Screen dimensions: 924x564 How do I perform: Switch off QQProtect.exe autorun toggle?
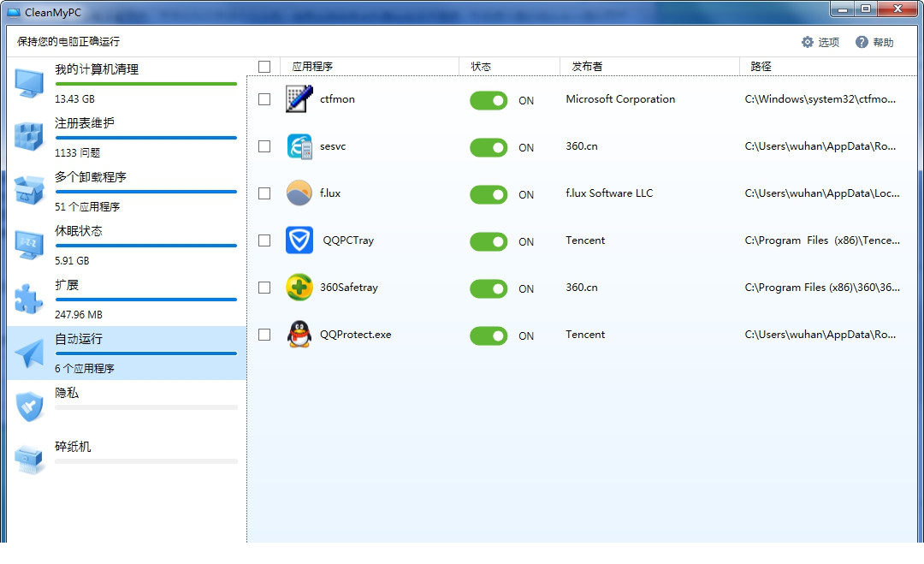click(489, 336)
